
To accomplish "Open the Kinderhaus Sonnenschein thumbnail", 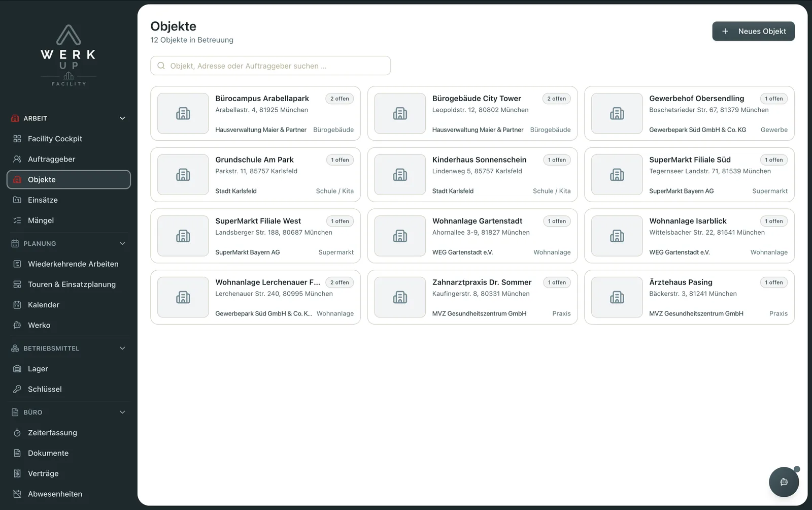I will (x=400, y=175).
